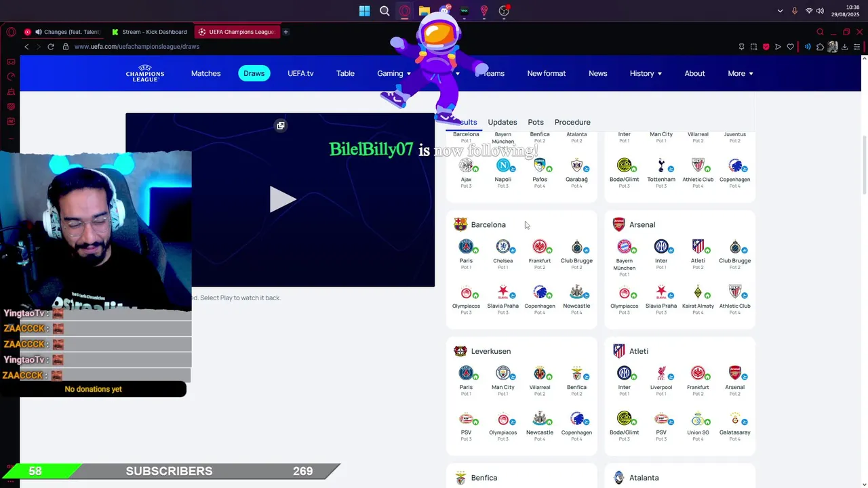
Task: Click the Man City crest in Leverkusen's card
Action: [502, 373]
